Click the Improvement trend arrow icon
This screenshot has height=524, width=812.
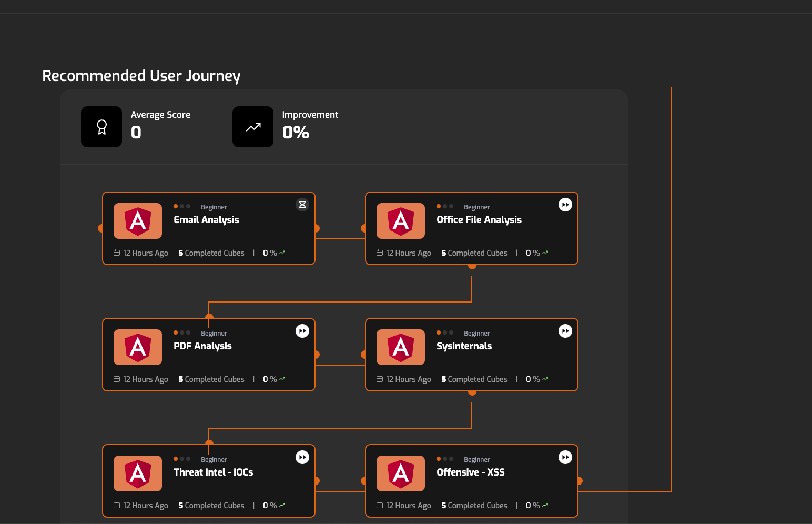(253, 126)
